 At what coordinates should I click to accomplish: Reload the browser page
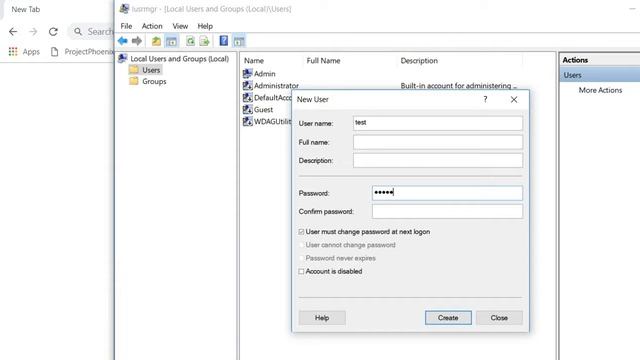(53, 31)
